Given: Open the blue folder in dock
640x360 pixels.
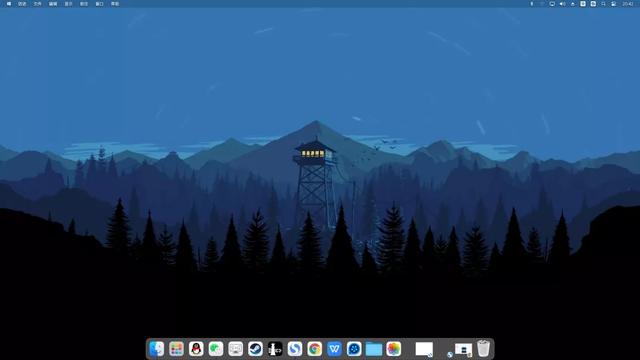Looking at the screenshot, I should (x=374, y=349).
